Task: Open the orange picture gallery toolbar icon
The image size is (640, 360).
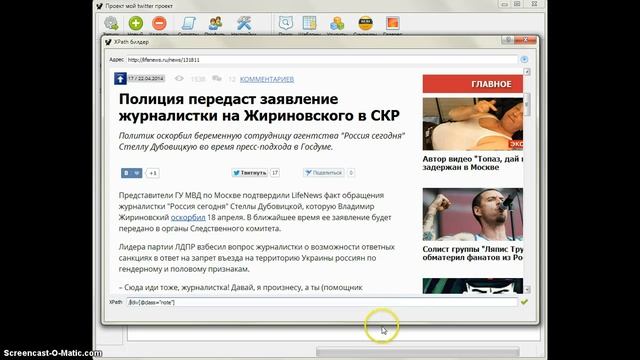Action: [392, 23]
